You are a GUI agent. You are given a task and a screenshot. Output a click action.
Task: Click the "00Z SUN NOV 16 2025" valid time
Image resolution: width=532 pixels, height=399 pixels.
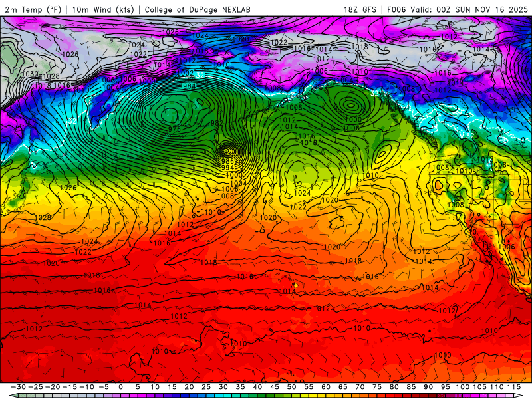481,9
